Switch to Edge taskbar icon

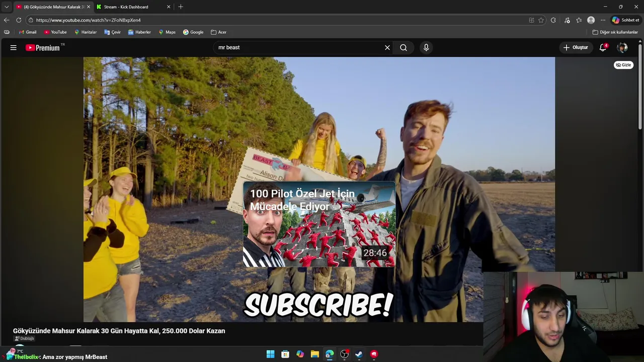point(330,354)
